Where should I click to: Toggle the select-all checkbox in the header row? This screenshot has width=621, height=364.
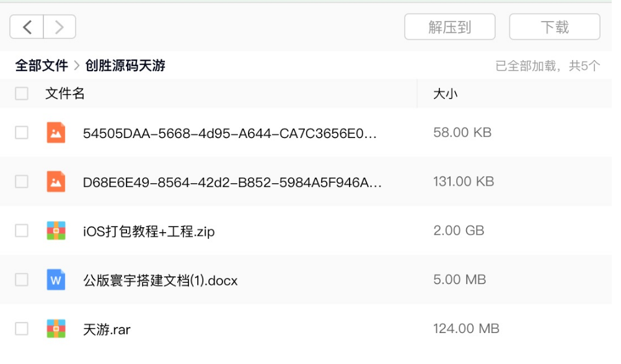click(22, 93)
